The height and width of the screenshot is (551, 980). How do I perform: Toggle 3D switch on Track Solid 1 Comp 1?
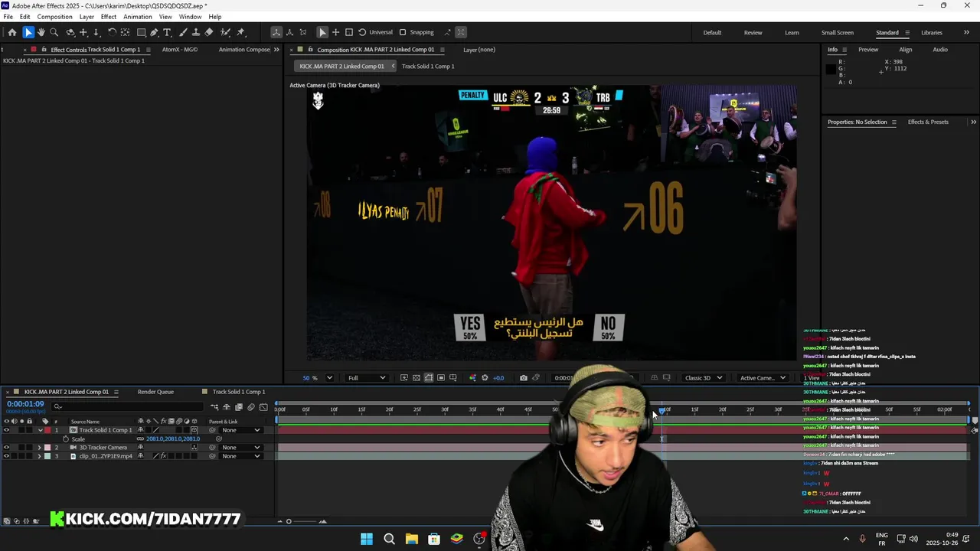[x=194, y=430]
